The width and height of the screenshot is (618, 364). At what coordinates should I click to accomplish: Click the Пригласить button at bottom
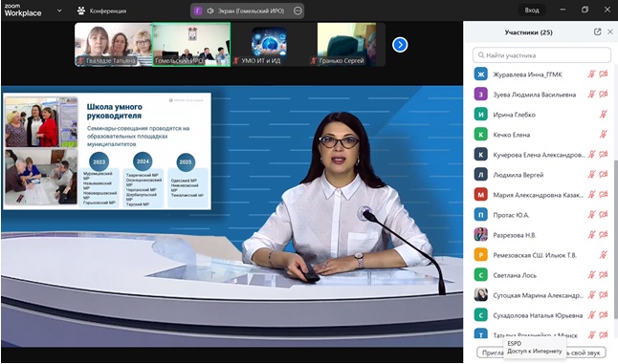(x=491, y=353)
